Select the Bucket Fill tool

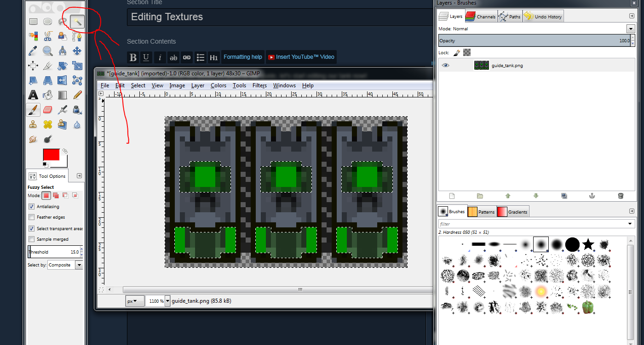click(48, 95)
